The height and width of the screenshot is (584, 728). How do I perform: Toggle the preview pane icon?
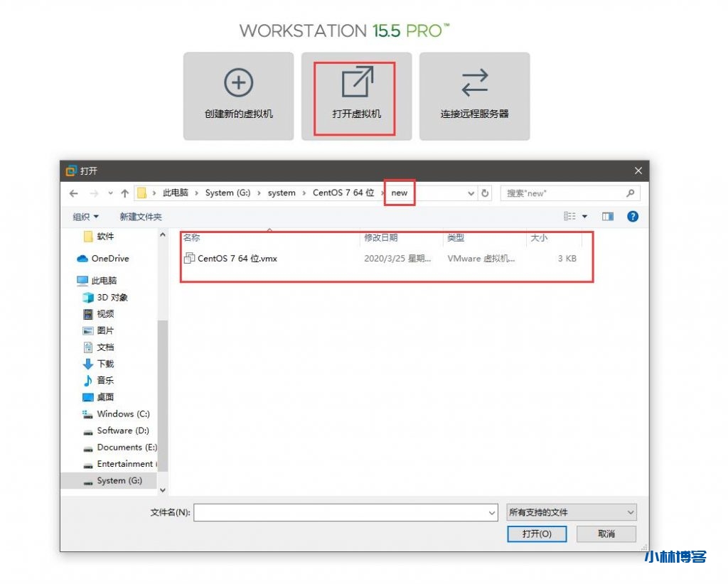[x=607, y=216]
